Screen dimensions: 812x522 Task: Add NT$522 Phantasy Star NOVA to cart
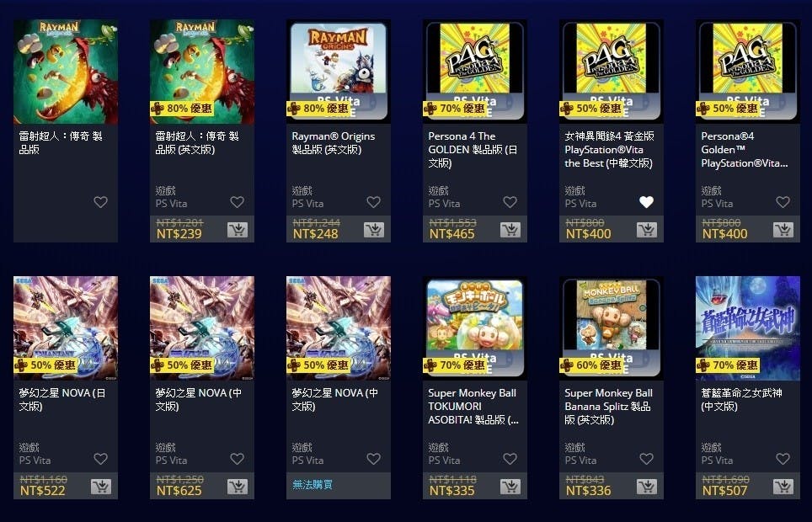click(x=100, y=487)
